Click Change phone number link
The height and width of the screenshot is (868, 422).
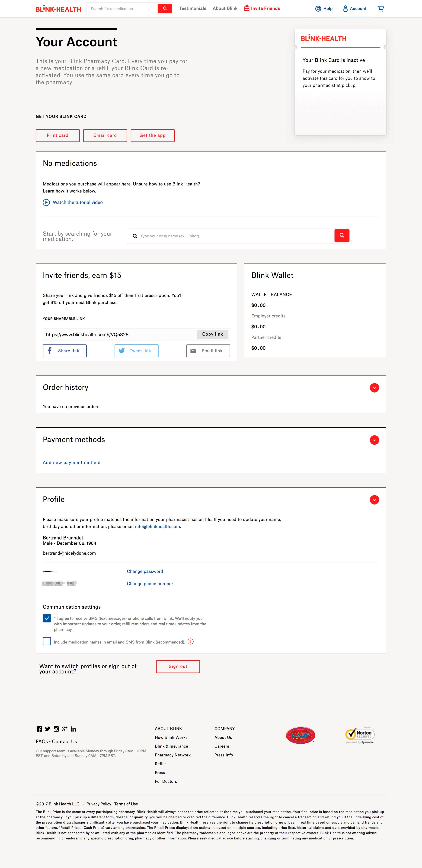pyautogui.click(x=150, y=584)
